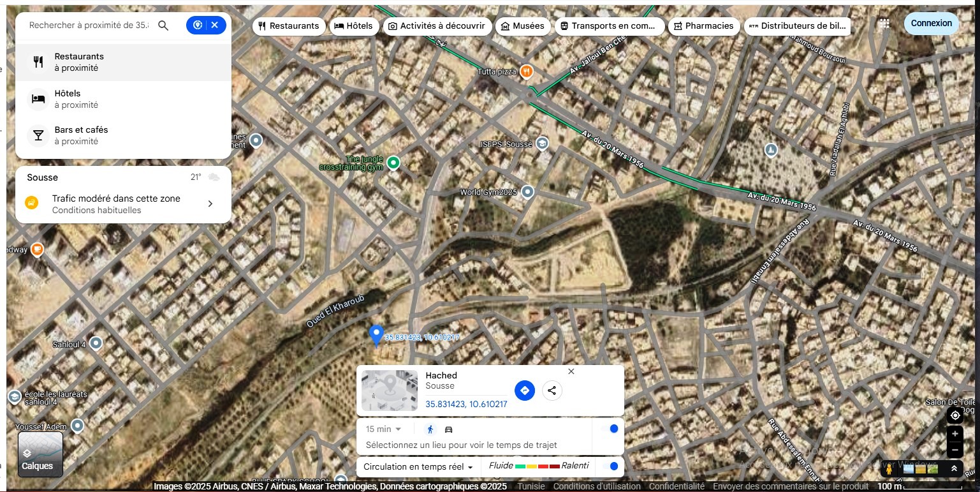Zoom in on the map
This screenshot has height=492, width=980.
click(954, 434)
